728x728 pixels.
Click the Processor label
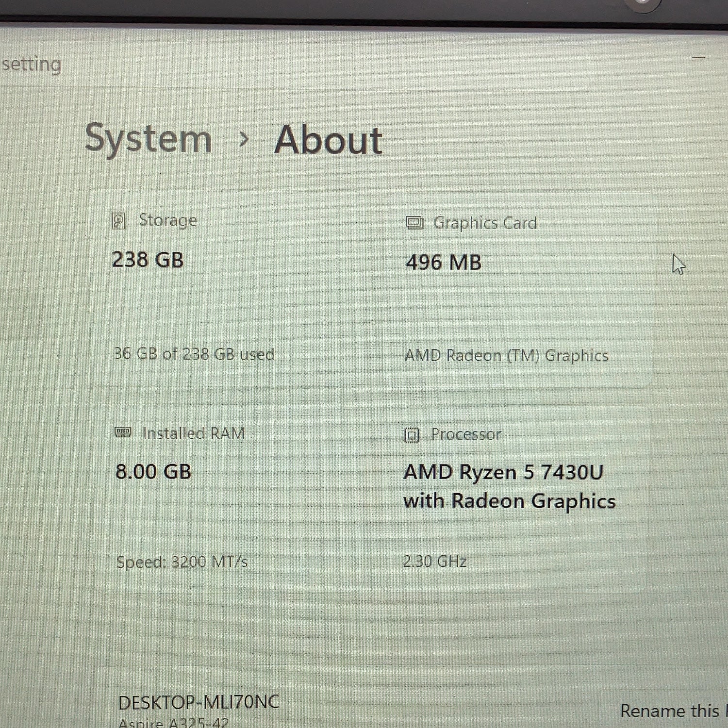pyautogui.click(x=466, y=434)
